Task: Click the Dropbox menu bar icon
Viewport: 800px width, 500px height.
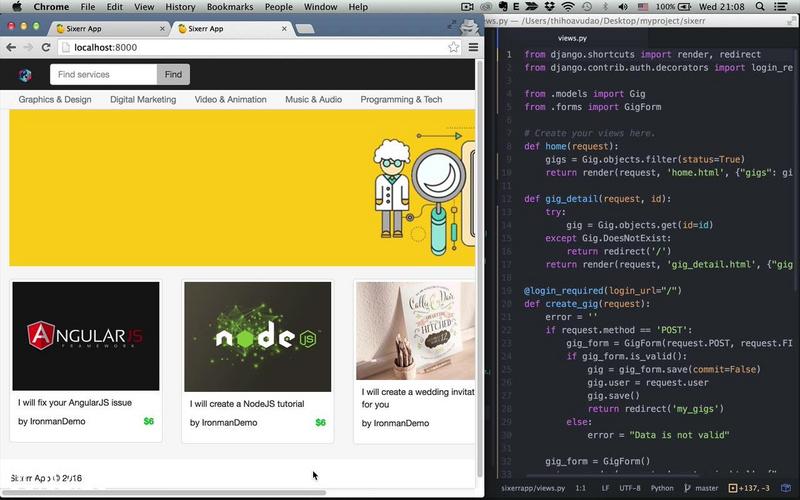Action: [550, 7]
